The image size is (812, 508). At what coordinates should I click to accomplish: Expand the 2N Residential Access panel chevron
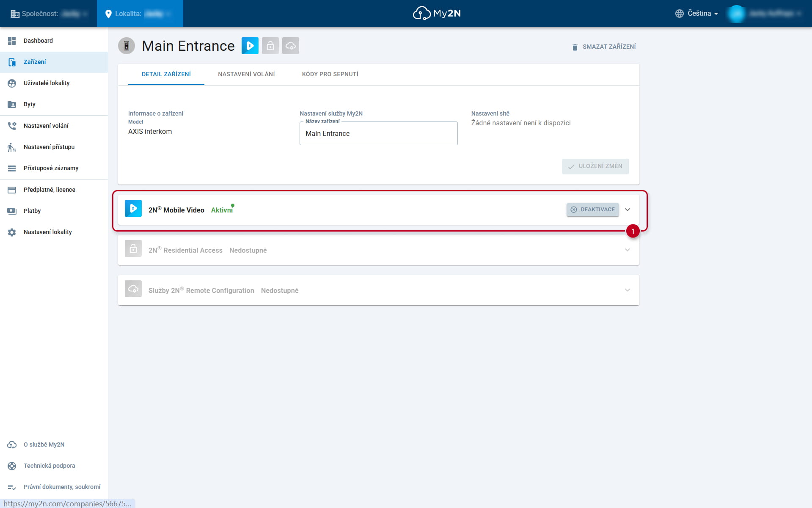tap(628, 250)
